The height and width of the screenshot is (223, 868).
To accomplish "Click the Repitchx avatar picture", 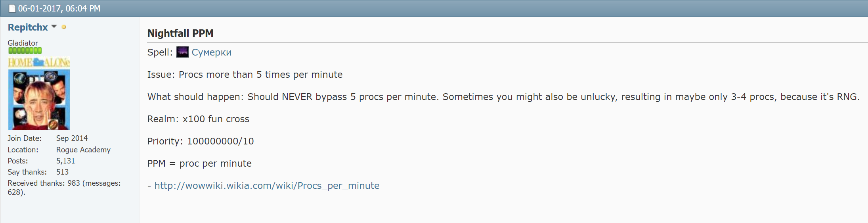I will pos(39,100).
